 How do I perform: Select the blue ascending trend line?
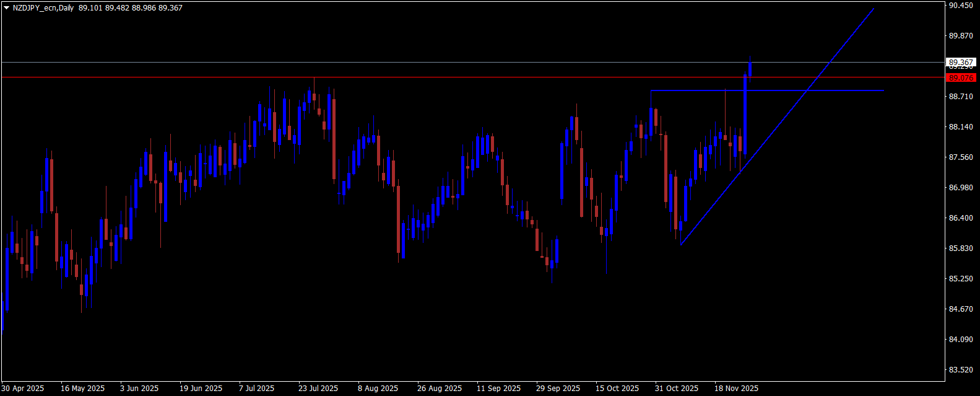pyautogui.click(x=777, y=126)
